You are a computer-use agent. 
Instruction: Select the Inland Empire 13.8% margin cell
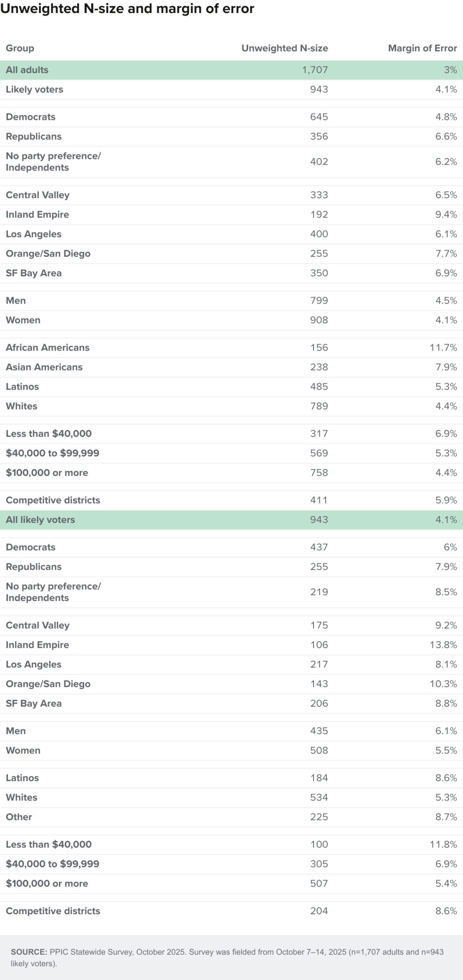pyautogui.click(x=443, y=645)
